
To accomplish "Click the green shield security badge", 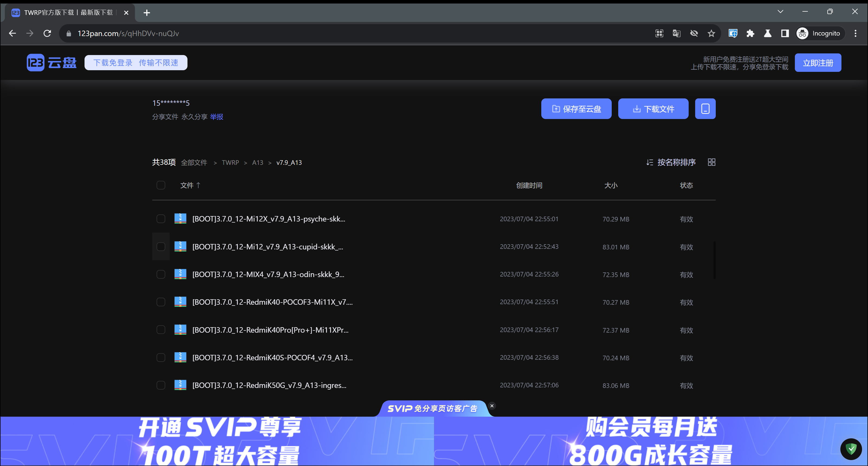I will (851, 449).
